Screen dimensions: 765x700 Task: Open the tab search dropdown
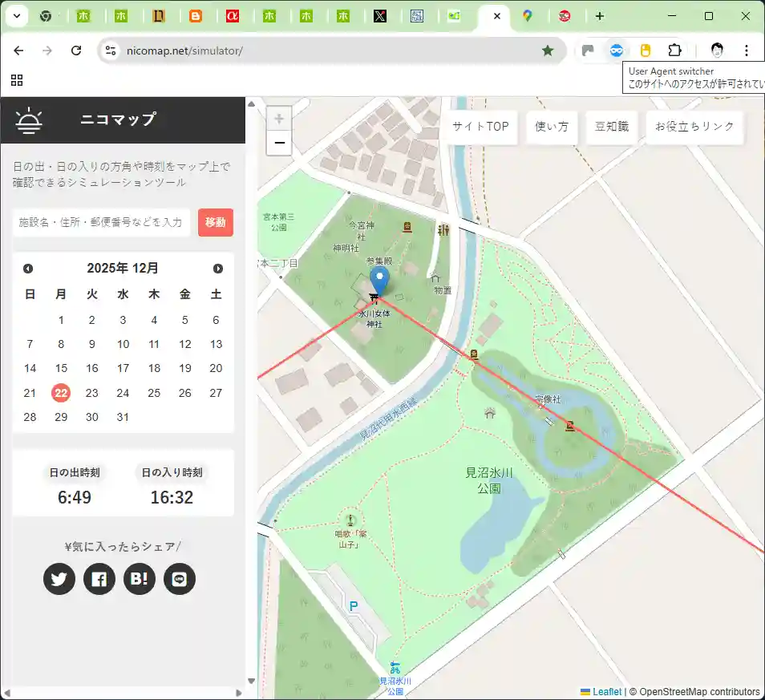coord(16,16)
